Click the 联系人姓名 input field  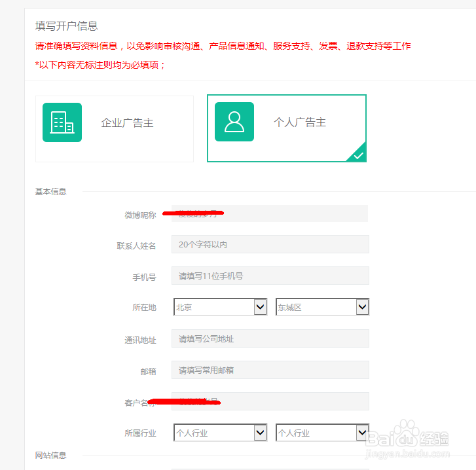(x=270, y=244)
